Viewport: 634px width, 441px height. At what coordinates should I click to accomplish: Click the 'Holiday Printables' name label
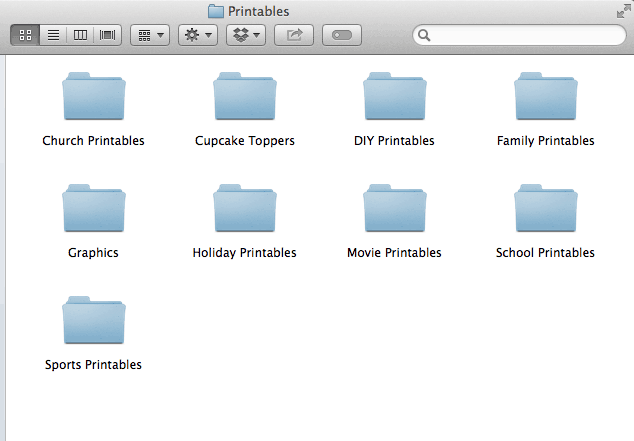tap(245, 253)
